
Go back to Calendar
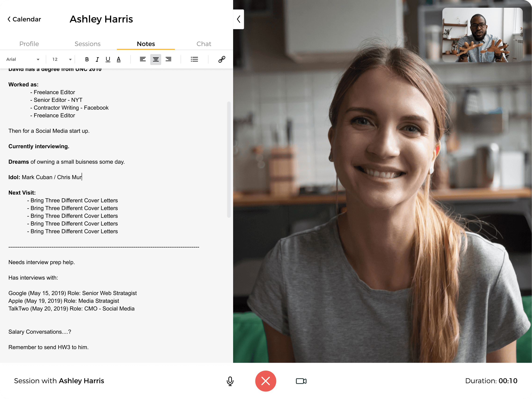click(x=24, y=19)
